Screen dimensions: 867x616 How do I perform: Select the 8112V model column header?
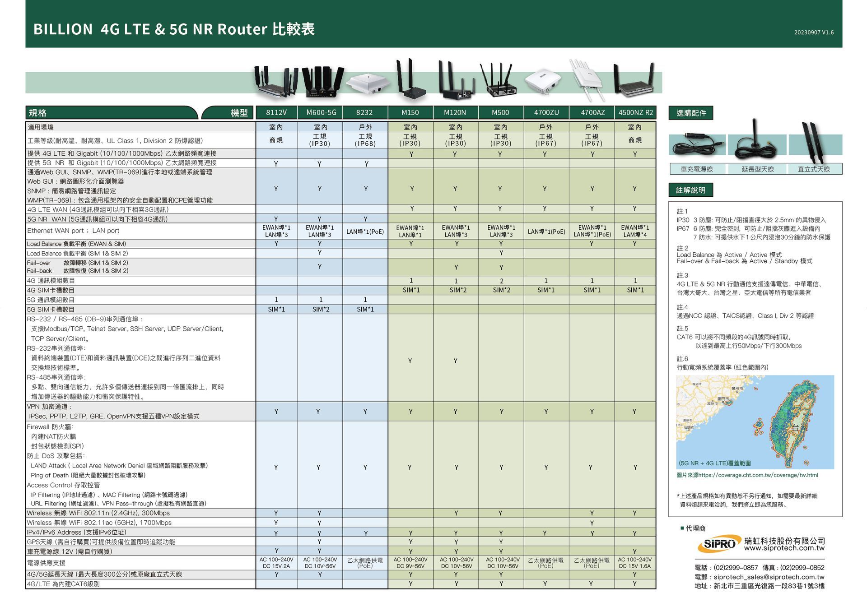tap(276, 113)
